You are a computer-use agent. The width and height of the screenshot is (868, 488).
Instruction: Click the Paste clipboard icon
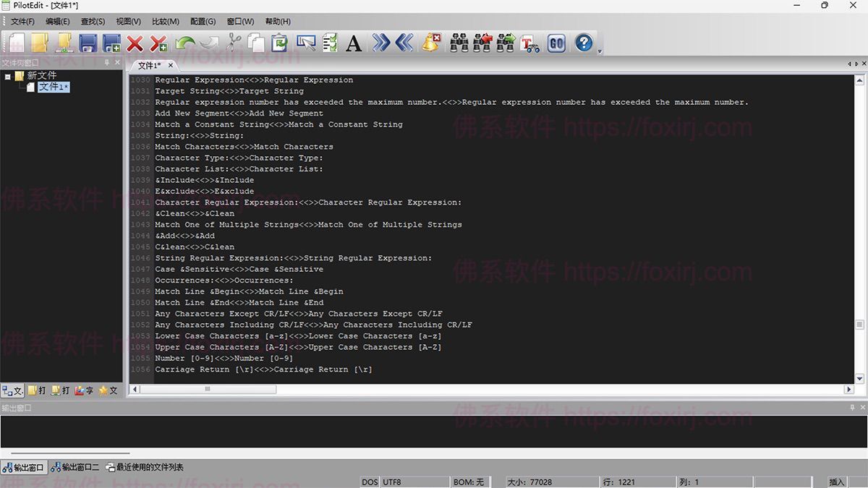[x=280, y=43]
